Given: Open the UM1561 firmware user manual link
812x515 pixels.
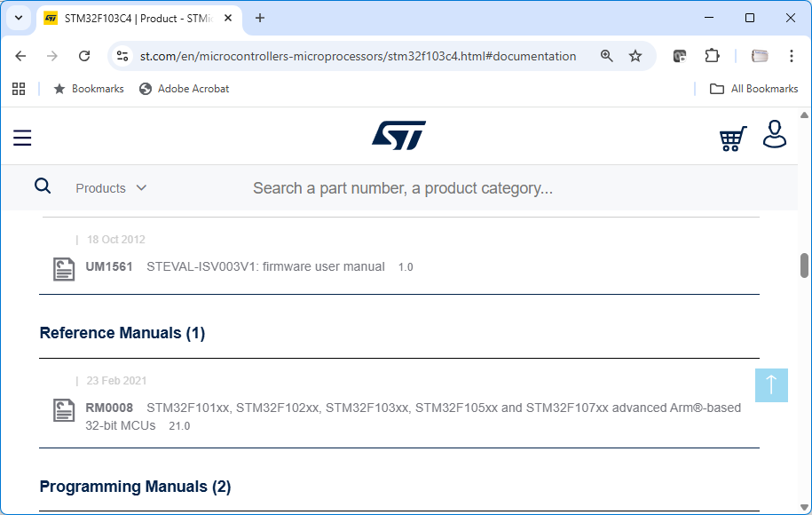Looking at the screenshot, I should [x=265, y=266].
